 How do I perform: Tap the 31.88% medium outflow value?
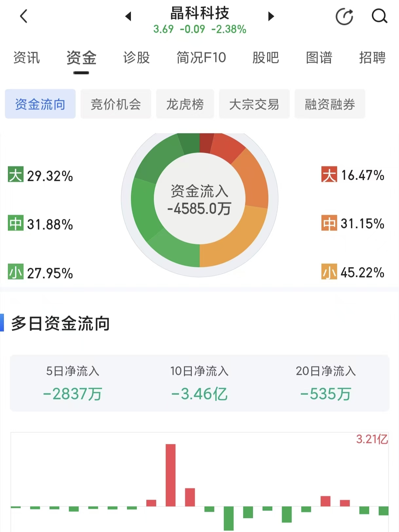point(50,224)
